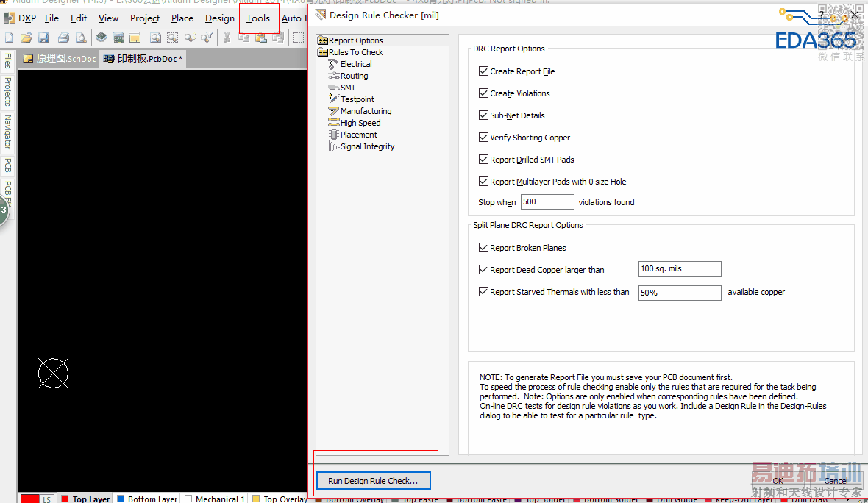Create a new document from the toolbar
The height and width of the screenshot is (503, 868).
point(10,38)
